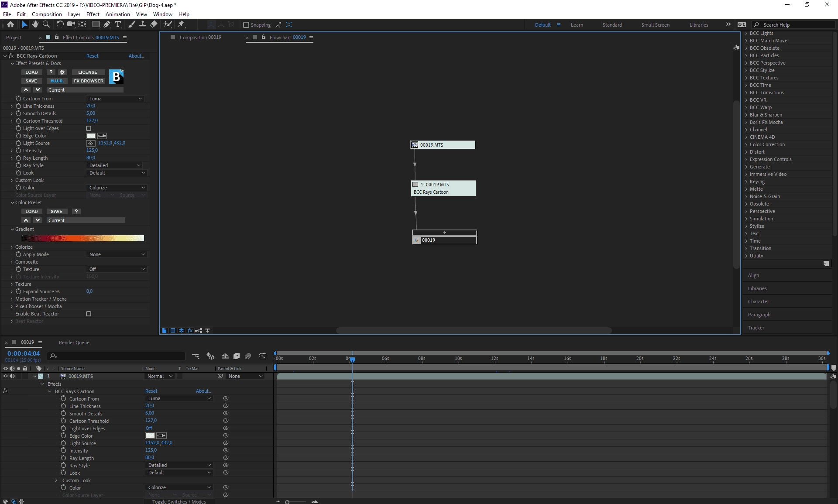Click the Frame Blending icon in timeline
The height and width of the screenshot is (504, 838).
coord(237,356)
